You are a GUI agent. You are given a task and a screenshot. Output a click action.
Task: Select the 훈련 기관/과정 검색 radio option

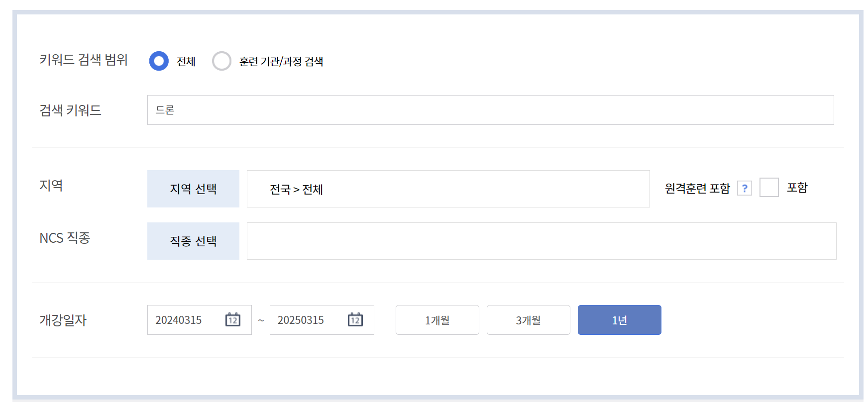tap(222, 61)
